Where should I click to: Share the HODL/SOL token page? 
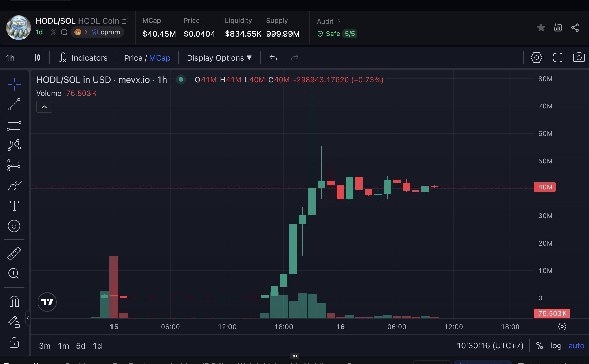coord(575,27)
